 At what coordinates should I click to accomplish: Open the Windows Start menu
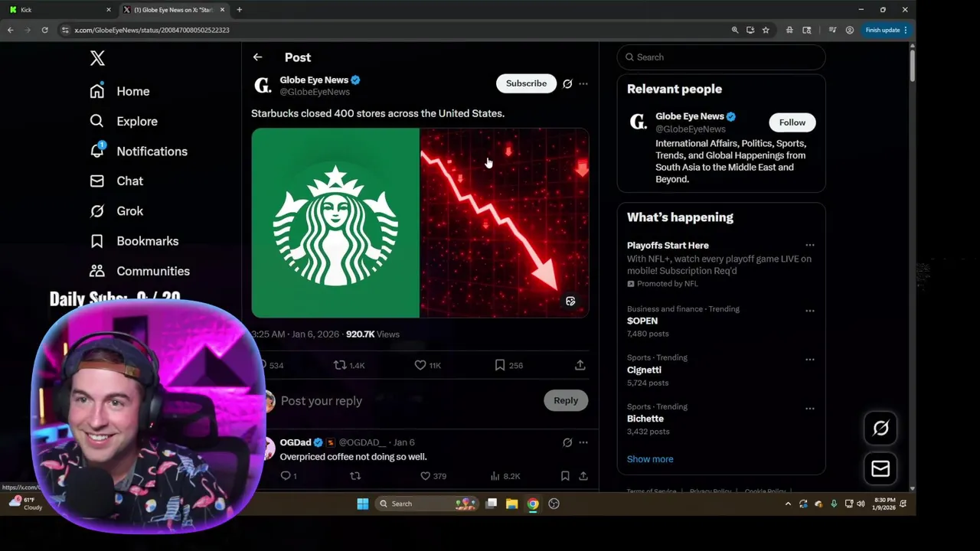click(363, 504)
